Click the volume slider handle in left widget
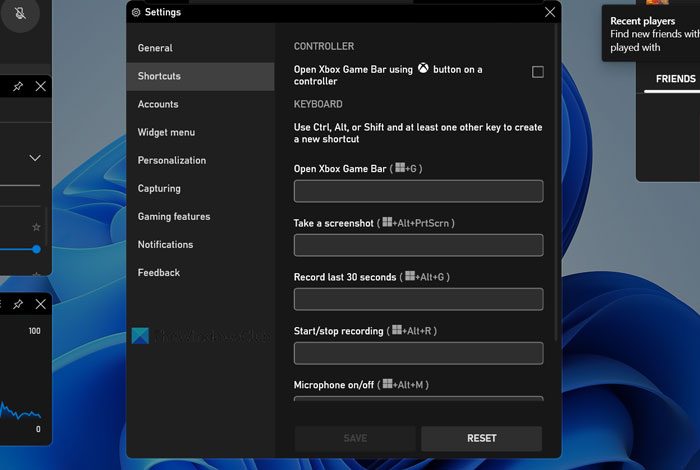 tap(37, 250)
